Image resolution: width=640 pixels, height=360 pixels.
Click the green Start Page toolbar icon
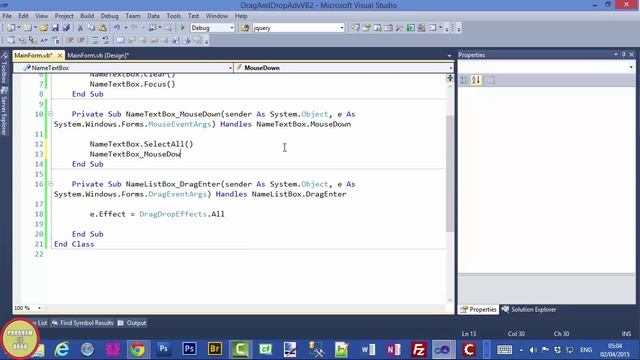411,28
